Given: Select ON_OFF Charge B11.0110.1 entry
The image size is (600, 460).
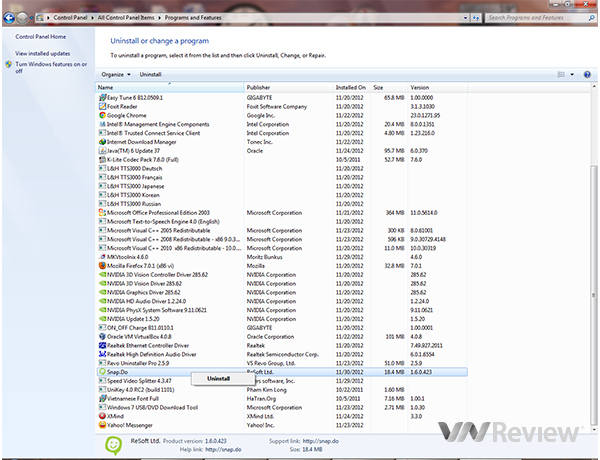Looking at the screenshot, I should click(282, 328).
